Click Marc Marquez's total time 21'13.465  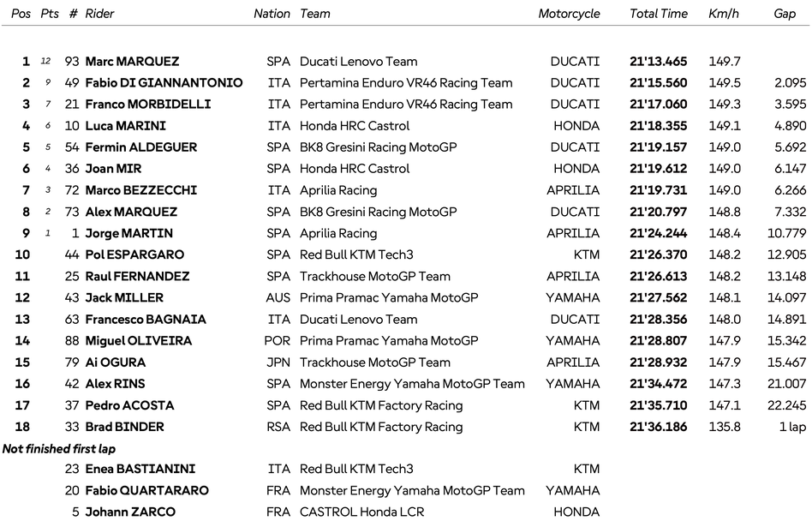658,62
